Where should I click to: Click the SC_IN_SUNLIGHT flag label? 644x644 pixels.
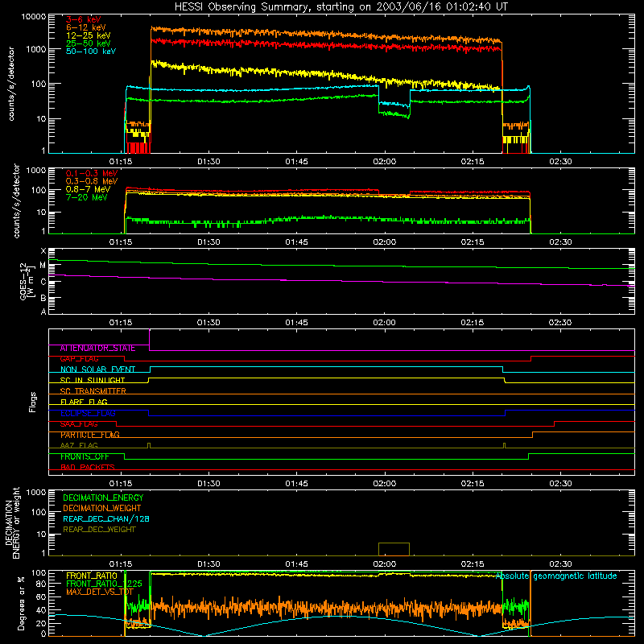pos(93,380)
